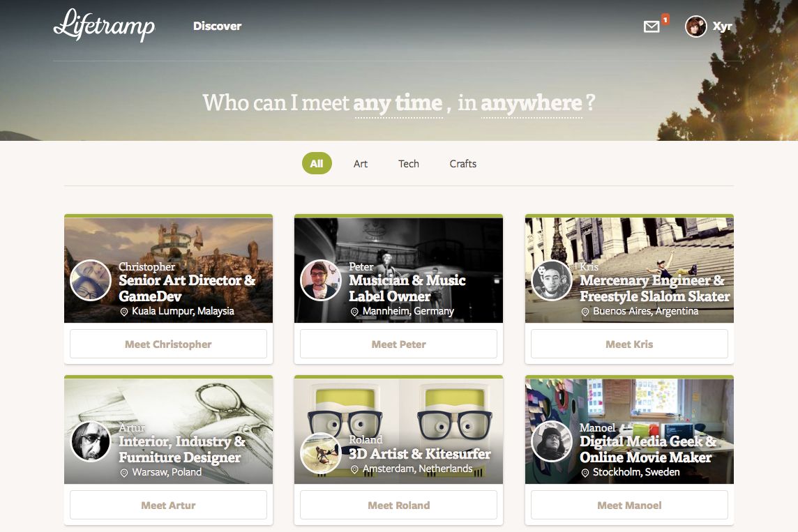Click the Lifetramp logo
The width and height of the screenshot is (798, 532).
point(105,25)
